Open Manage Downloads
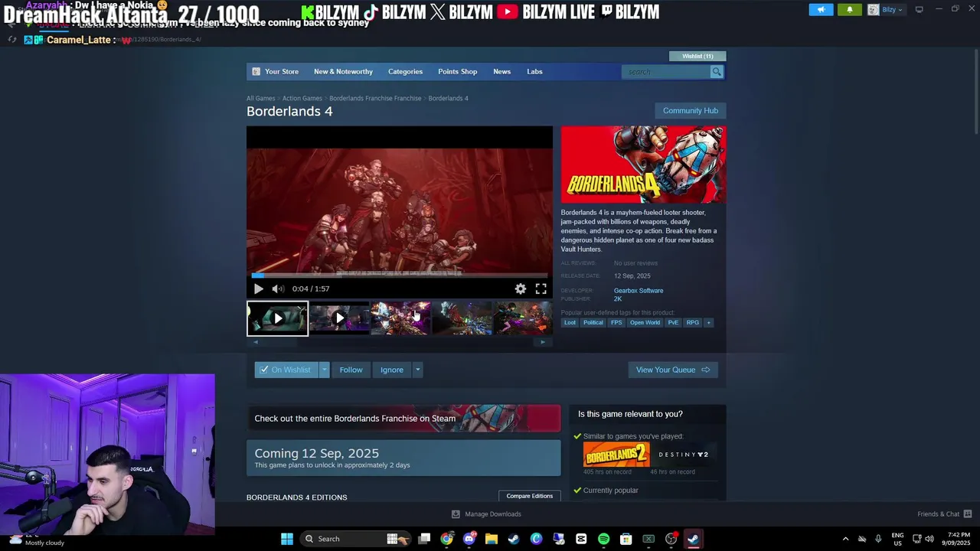The height and width of the screenshot is (551, 980). (486, 514)
